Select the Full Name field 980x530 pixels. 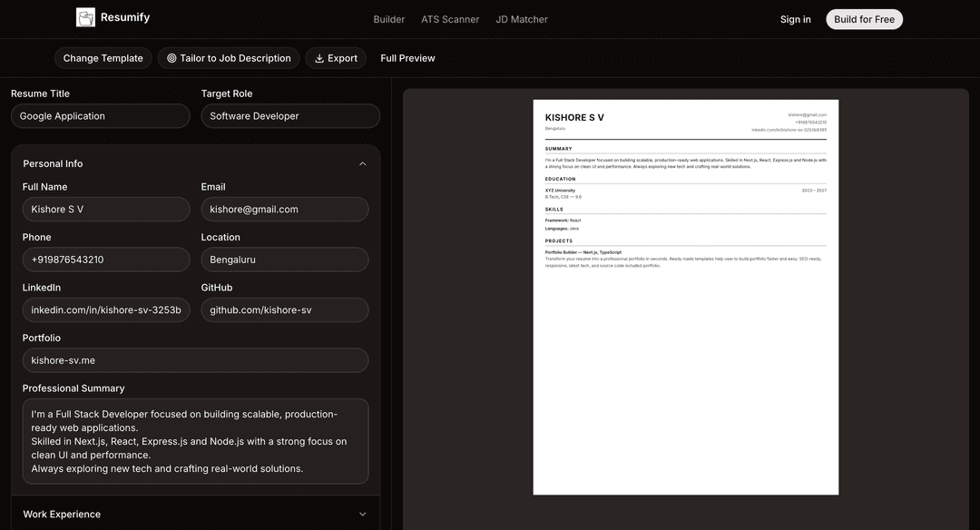click(x=106, y=210)
